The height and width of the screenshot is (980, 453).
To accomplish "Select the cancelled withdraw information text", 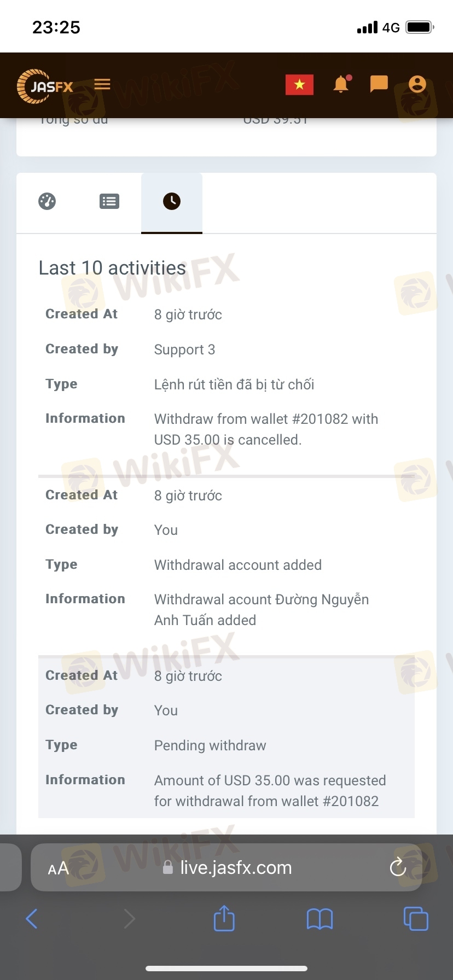I will pos(266,429).
